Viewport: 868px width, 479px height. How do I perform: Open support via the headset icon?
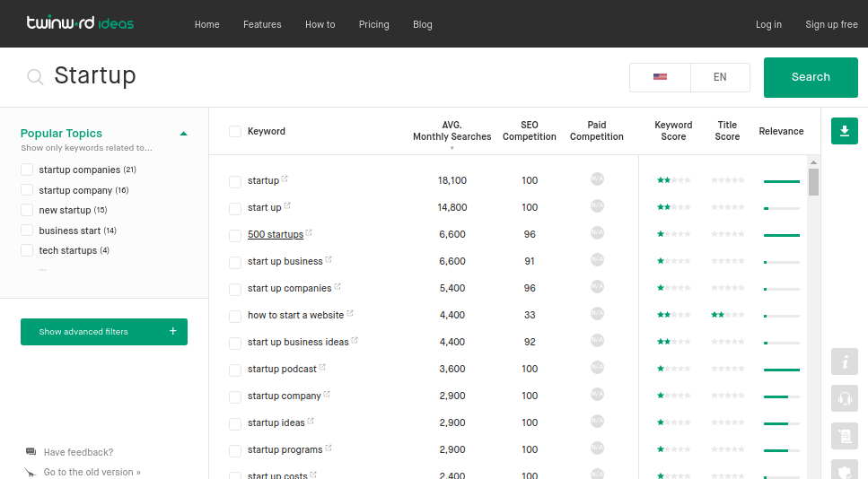pos(844,398)
